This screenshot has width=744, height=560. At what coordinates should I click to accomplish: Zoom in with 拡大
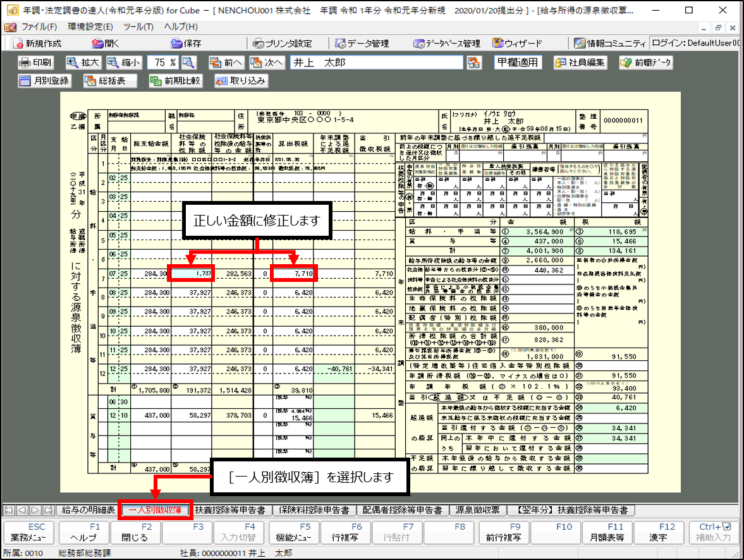83,62
